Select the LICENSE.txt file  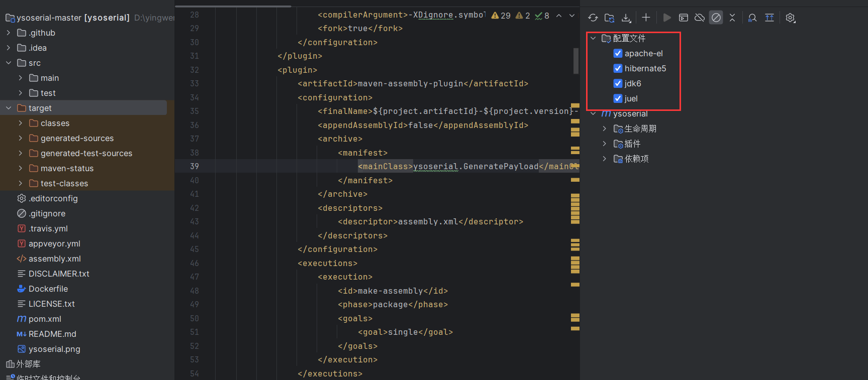[52, 304]
